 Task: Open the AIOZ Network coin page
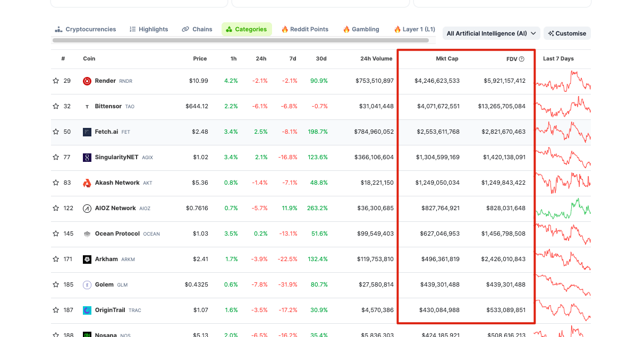[x=123, y=209]
